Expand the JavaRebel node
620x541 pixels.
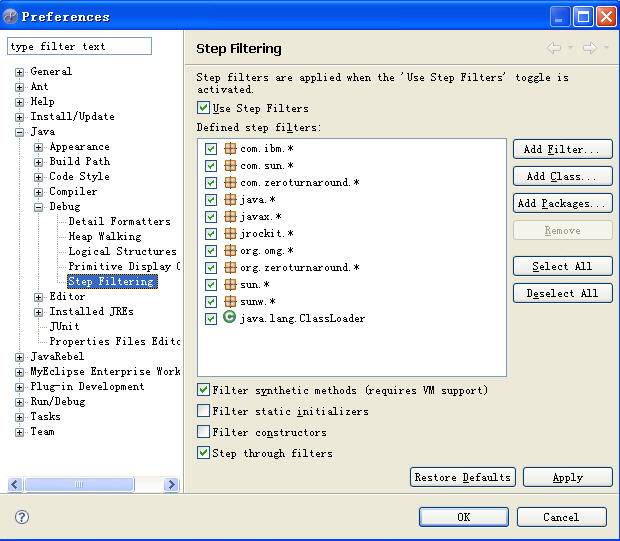(19, 358)
